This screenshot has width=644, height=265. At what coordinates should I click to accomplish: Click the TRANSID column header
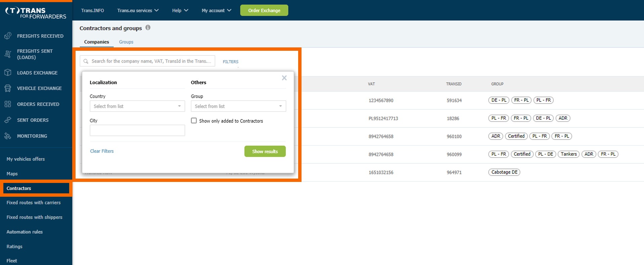(454, 84)
